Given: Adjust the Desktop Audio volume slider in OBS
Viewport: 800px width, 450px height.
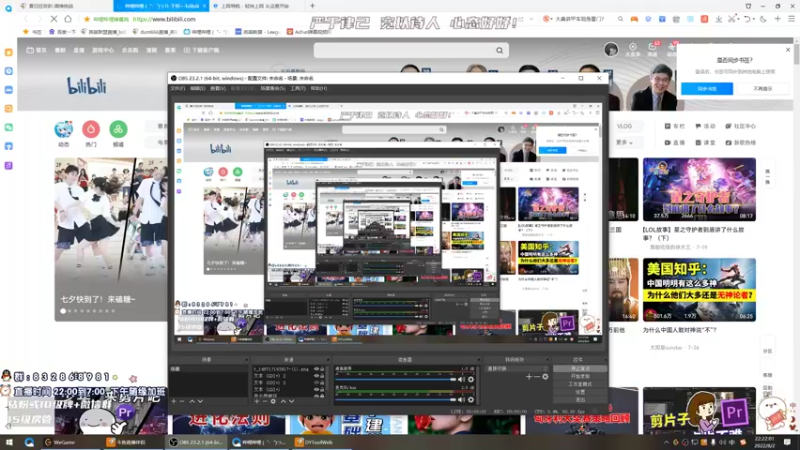Looking at the screenshot, I should tap(395, 380).
